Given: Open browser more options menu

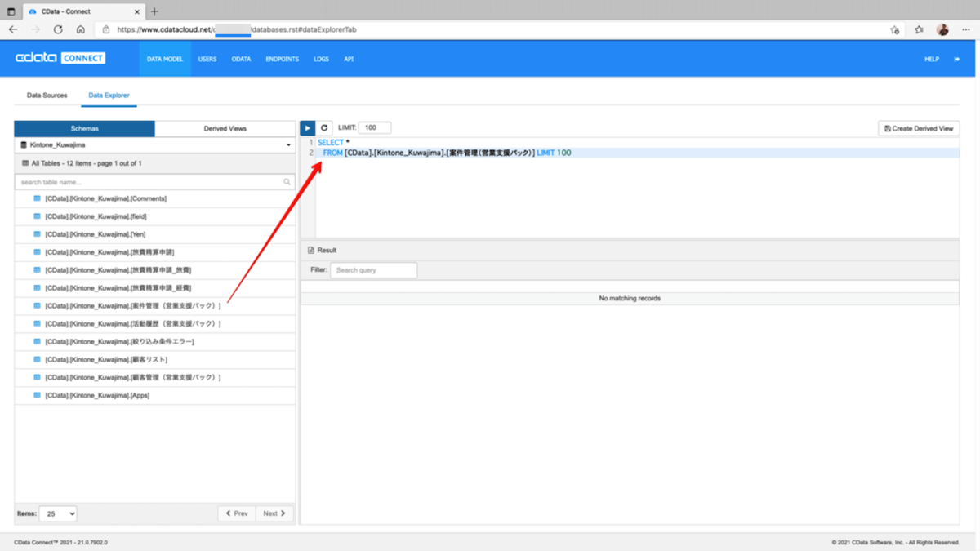Looking at the screenshot, I should coord(966,29).
